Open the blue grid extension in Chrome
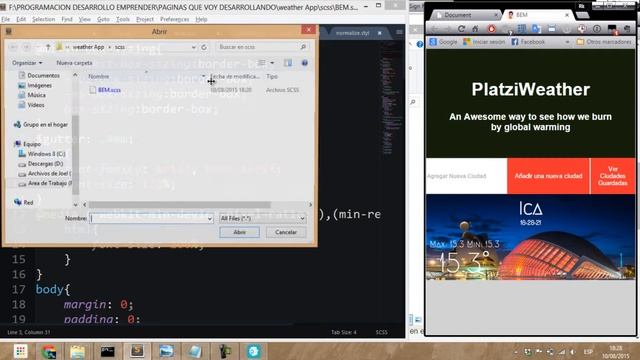The image size is (640, 360). [x=522, y=29]
